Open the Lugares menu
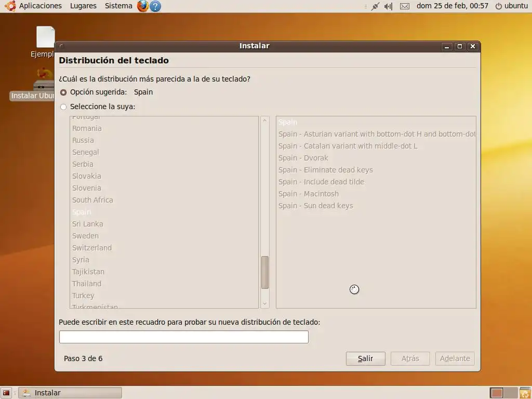This screenshot has width=532, height=399. pyautogui.click(x=83, y=6)
